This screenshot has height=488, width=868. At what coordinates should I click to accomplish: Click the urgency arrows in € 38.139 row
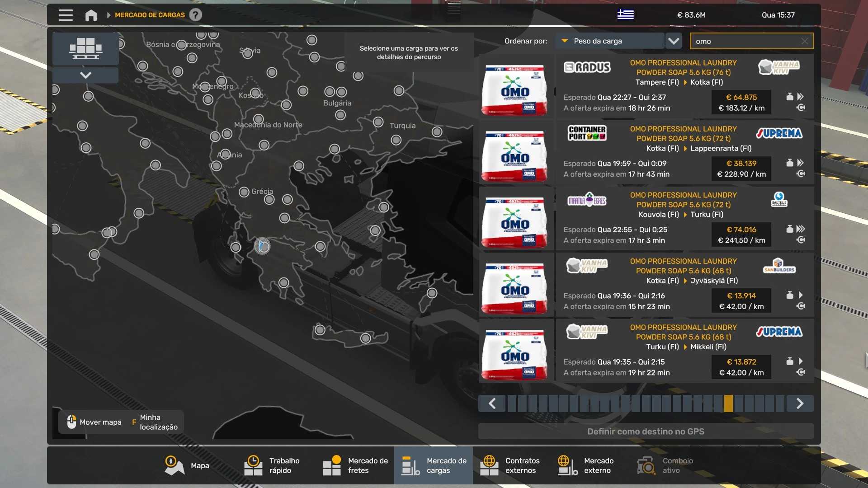(801, 163)
